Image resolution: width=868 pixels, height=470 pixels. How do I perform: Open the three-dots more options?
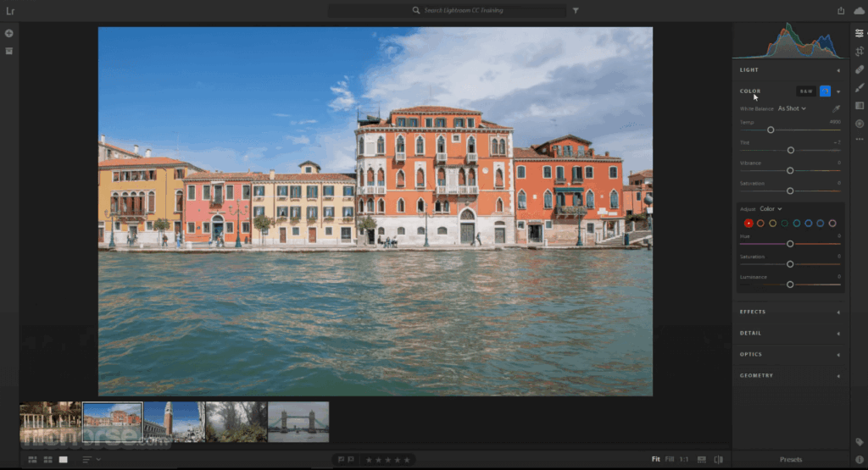(x=860, y=140)
